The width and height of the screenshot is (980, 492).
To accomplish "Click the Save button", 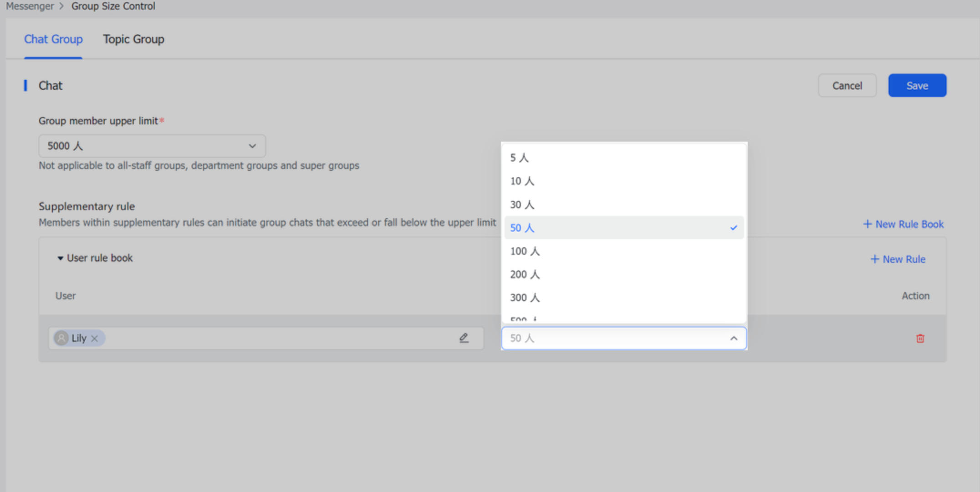I will point(917,85).
